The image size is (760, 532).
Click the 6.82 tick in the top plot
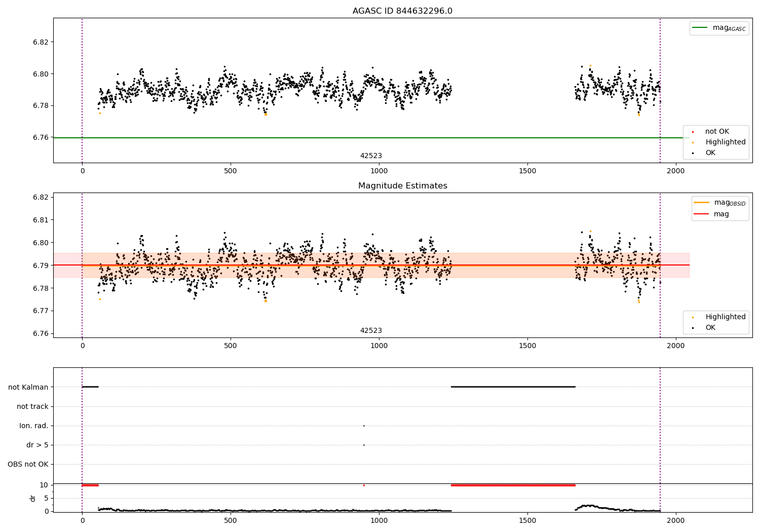pyautogui.click(x=41, y=42)
